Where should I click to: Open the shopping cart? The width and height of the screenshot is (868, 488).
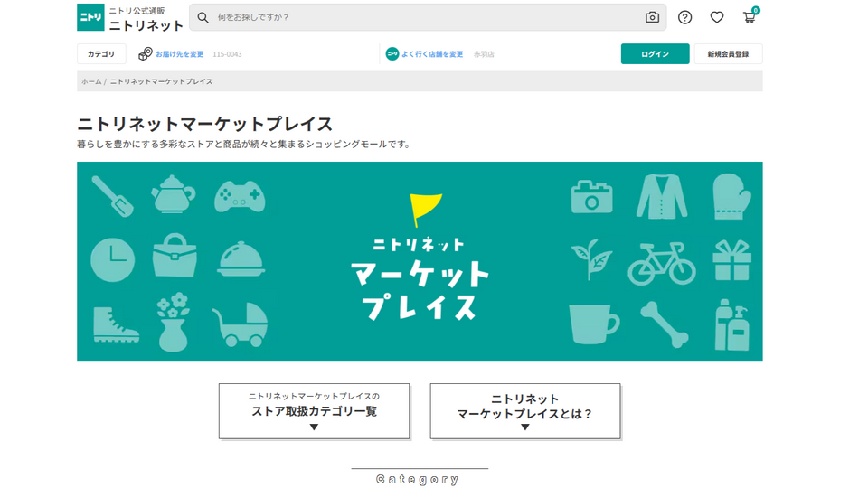pyautogui.click(x=750, y=17)
